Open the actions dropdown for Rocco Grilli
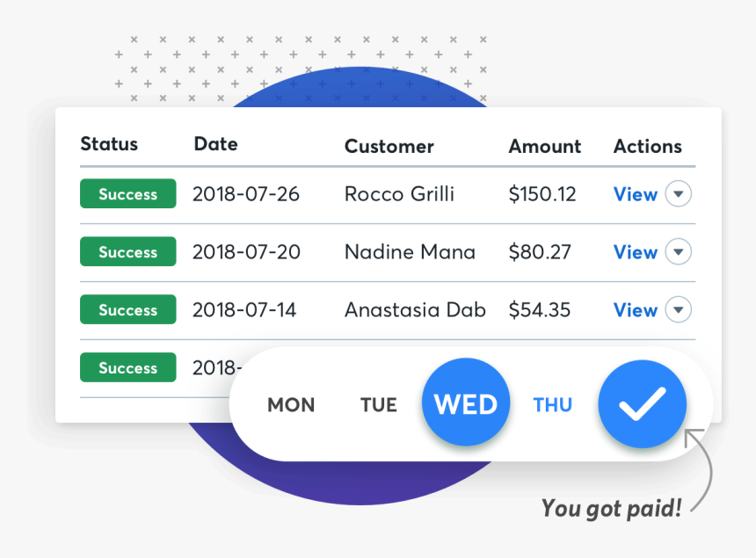Screen dimensions: 756x558 click(679, 193)
